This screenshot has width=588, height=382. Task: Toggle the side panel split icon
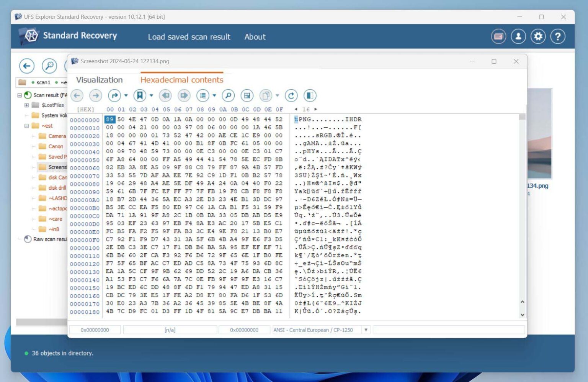coord(310,95)
